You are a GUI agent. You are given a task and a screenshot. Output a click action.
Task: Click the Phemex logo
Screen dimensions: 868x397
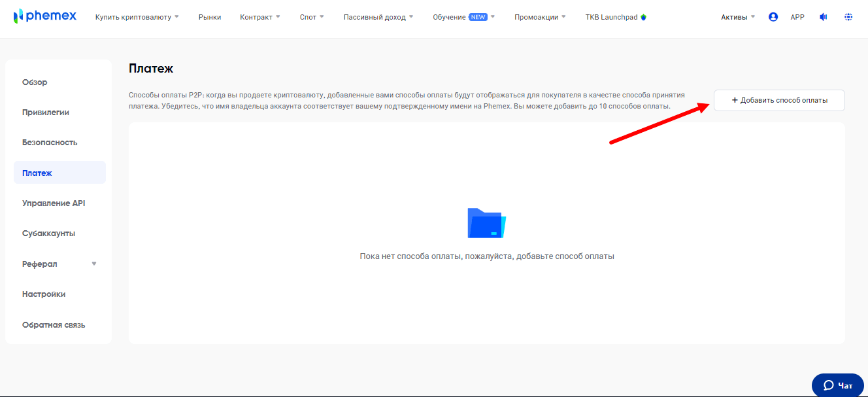click(44, 16)
